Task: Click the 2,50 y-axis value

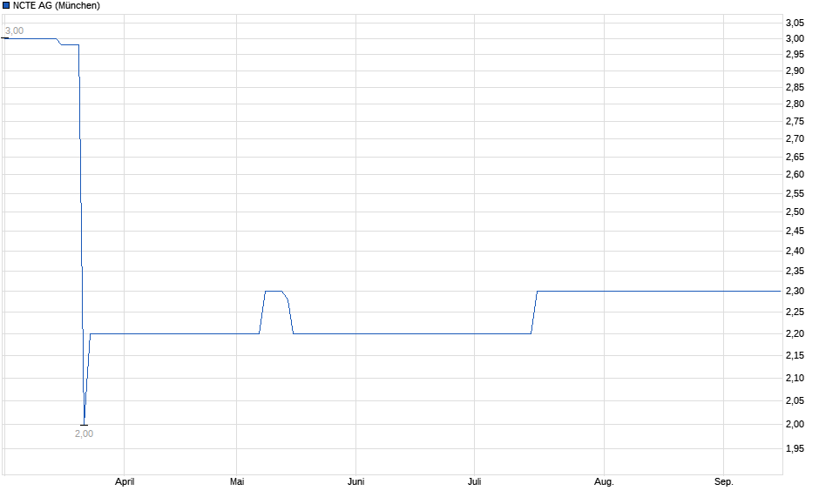Action: pos(795,212)
